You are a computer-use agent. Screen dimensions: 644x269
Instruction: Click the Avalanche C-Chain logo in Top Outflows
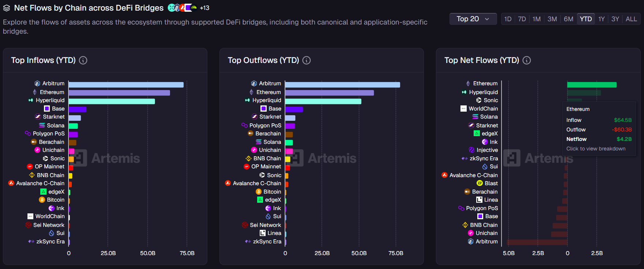tap(228, 183)
